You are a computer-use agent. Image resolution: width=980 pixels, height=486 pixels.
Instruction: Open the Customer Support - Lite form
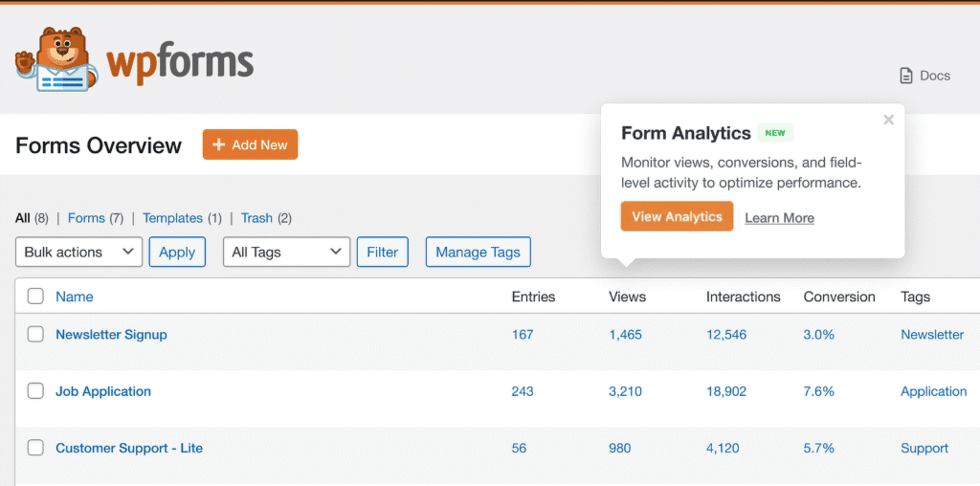coord(129,448)
